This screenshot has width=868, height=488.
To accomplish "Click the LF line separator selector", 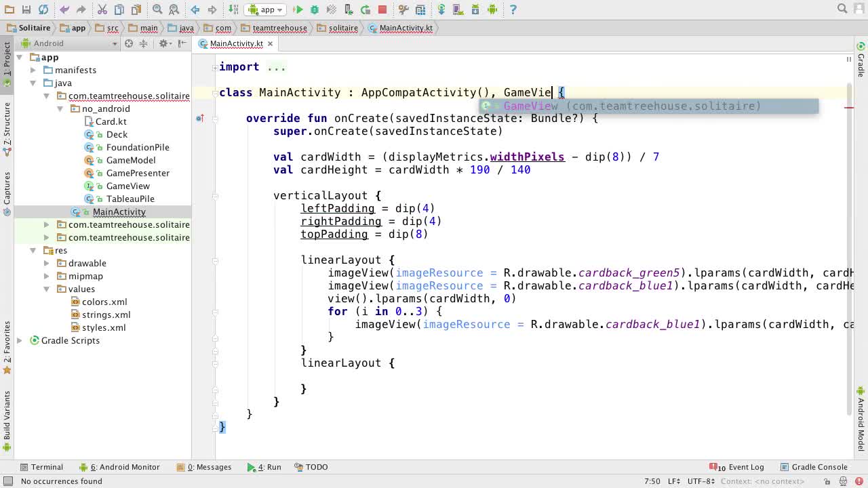I will click(674, 481).
